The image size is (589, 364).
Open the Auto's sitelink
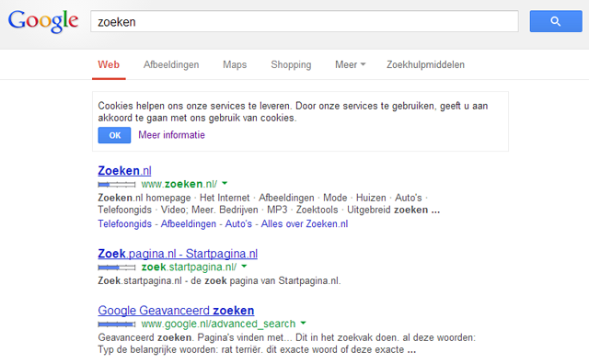pyautogui.click(x=238, y=223)
